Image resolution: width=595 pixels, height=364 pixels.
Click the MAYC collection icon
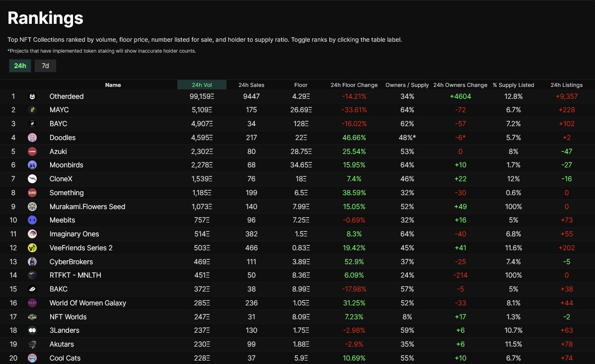pyautogui.click(x=32, y=110)
